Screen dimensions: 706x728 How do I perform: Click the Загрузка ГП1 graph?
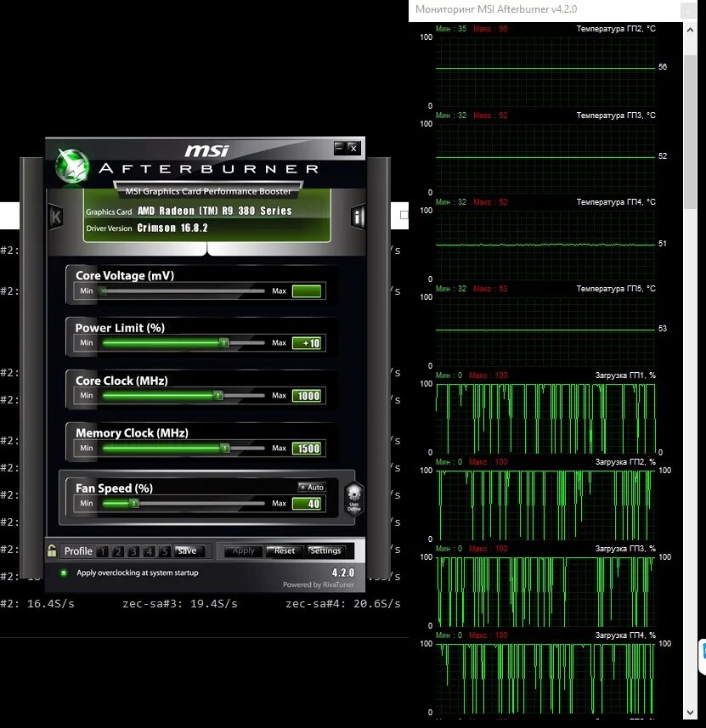[x=545, y=418]
